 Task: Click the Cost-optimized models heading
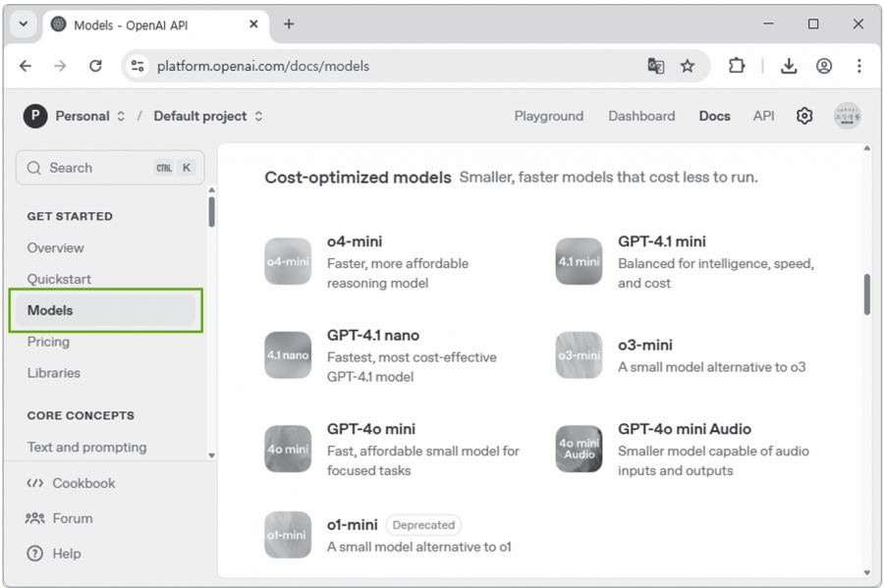point(358,178)
